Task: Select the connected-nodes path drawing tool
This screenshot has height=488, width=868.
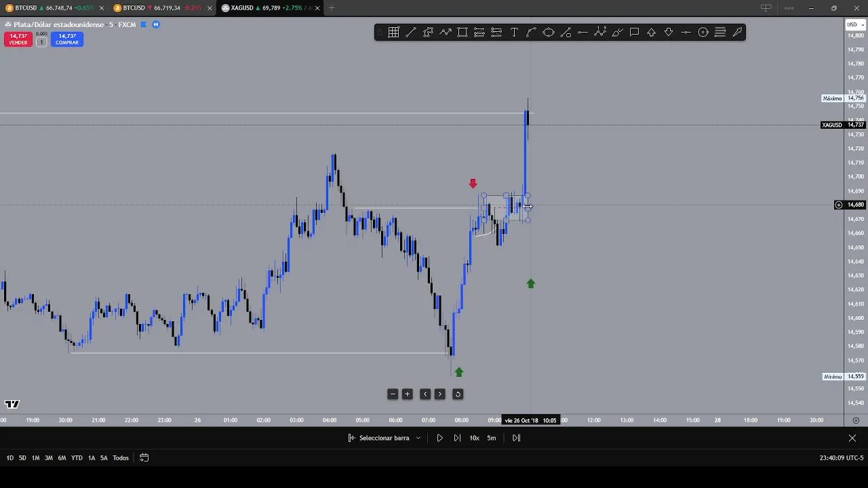Action: [428, 33]
